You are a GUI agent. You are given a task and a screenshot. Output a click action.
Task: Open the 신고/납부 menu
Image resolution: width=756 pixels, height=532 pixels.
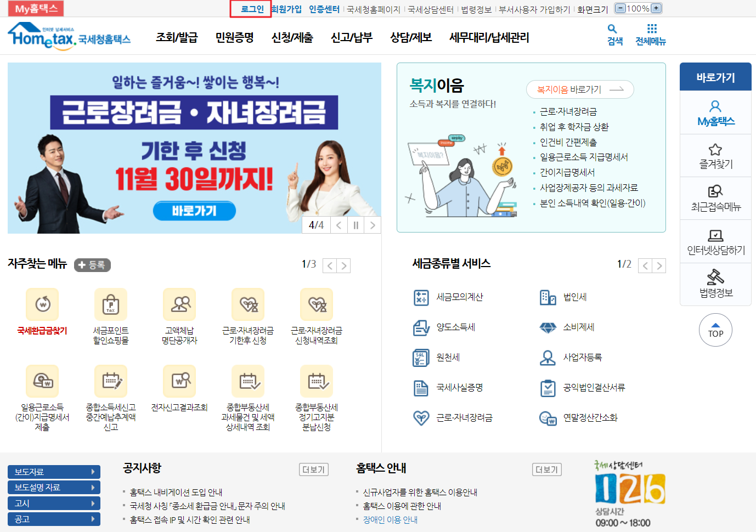[352, 37]
